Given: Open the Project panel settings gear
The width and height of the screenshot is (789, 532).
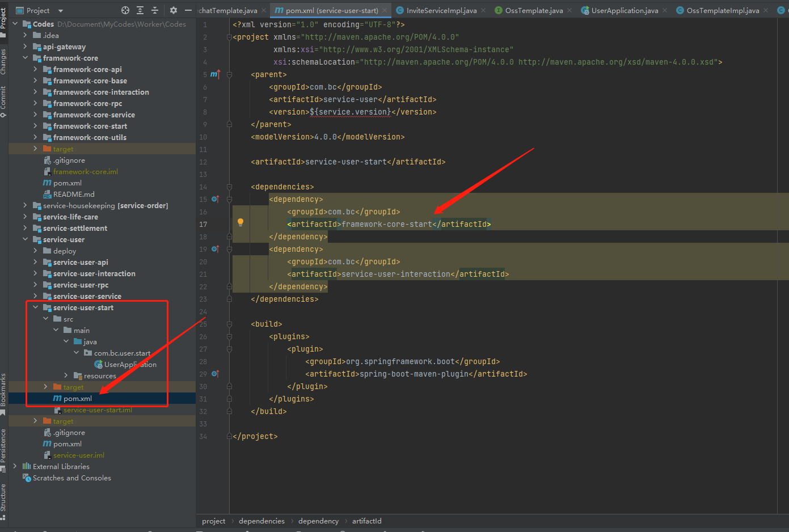Looking at the screenshot, I should pos(173,10).
